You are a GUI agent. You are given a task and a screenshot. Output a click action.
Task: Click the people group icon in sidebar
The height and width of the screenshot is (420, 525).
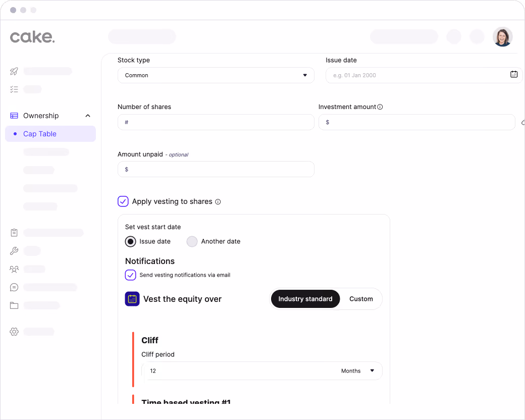coord(14,269)
